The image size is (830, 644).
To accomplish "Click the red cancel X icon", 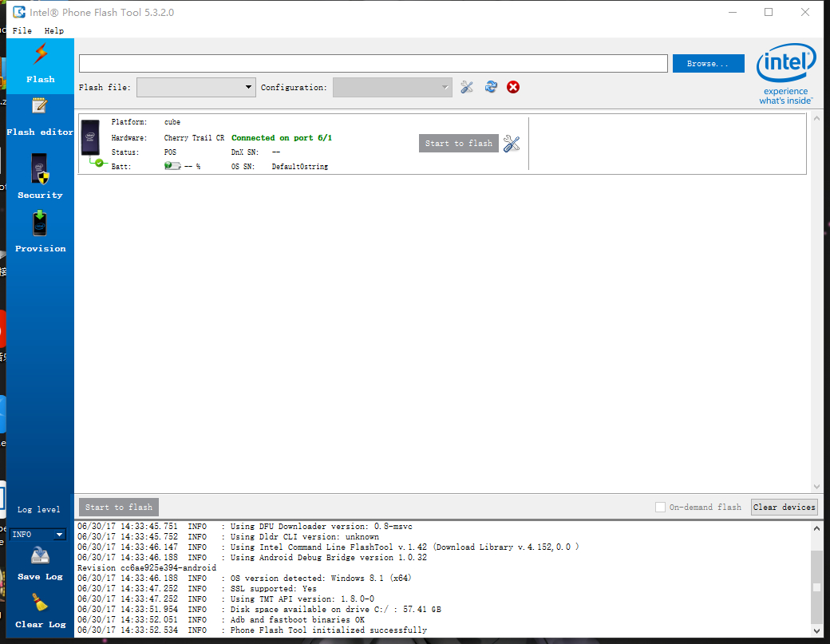I will pyautogui.click(x=513, y=87).
